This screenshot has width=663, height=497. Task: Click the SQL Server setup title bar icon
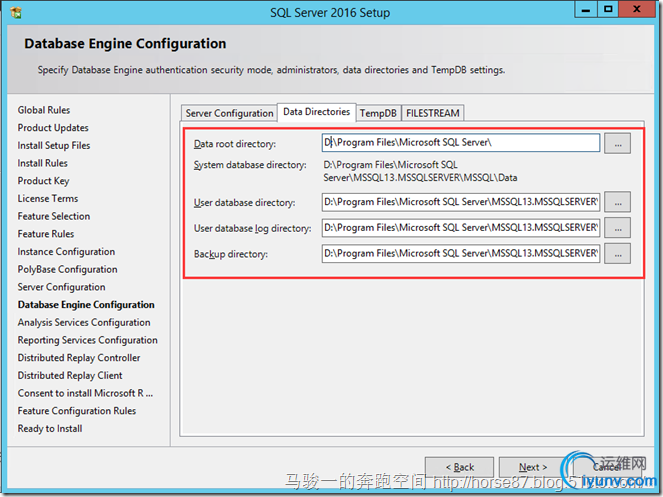16,13
